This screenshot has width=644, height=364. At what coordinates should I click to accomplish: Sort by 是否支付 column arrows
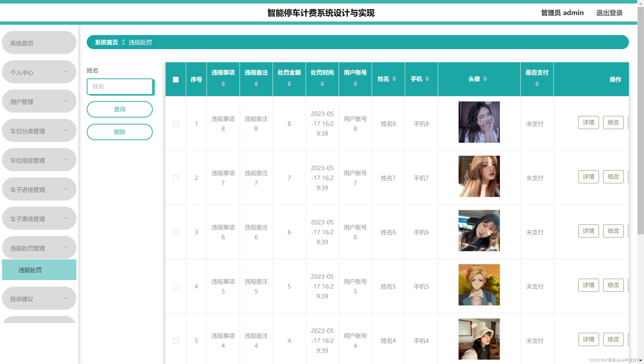pyautogui.click(x=537, y=84)
